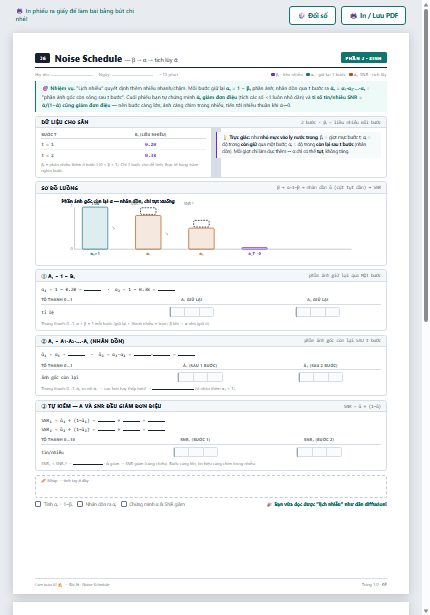Toggle the "Chứng minh ᾱ & SNR giảm" checkbox

pos(124,504)
